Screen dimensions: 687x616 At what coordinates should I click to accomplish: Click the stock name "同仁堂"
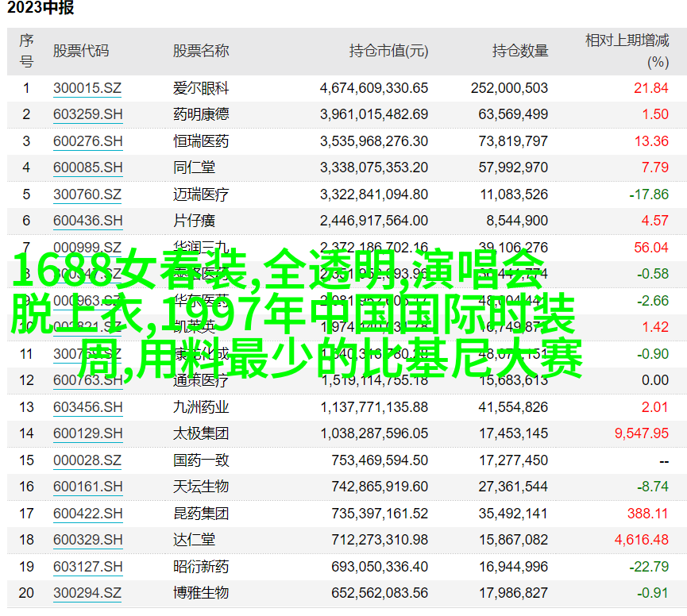tap(194, 167)
